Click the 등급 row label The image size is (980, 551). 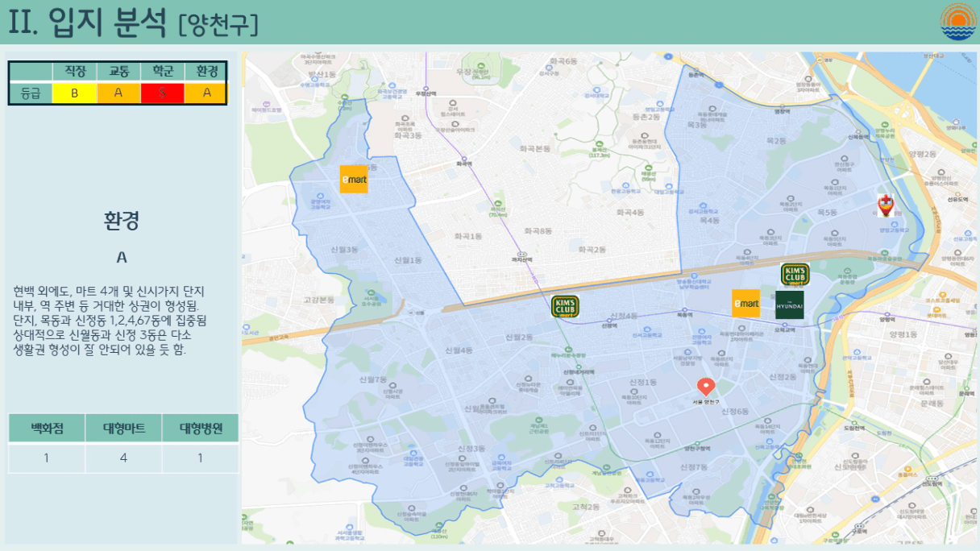[31, 93]
